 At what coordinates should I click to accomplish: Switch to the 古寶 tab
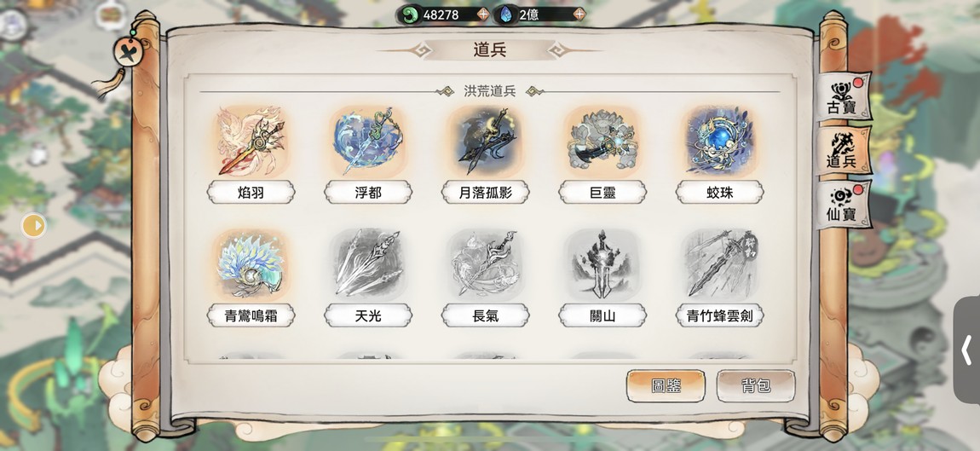point(843,96)
